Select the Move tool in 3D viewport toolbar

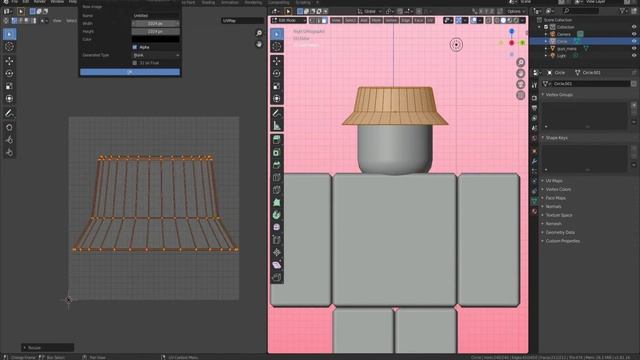click(x=277, y=61)
